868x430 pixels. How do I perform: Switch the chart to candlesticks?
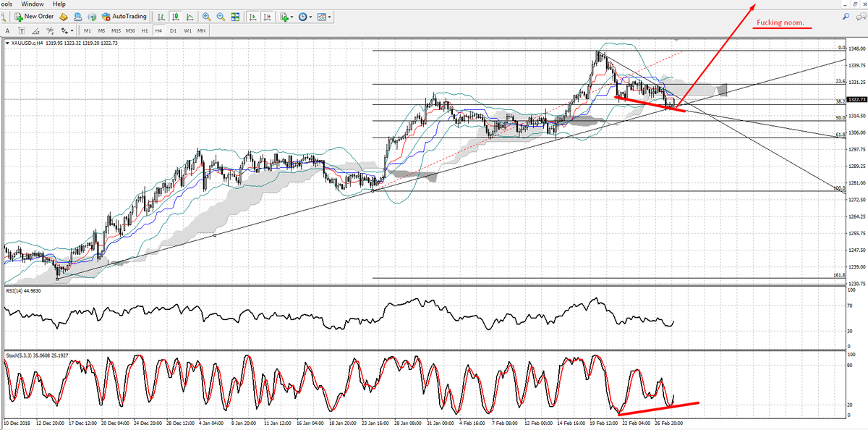pyautogui.click(x=175, y=17)
